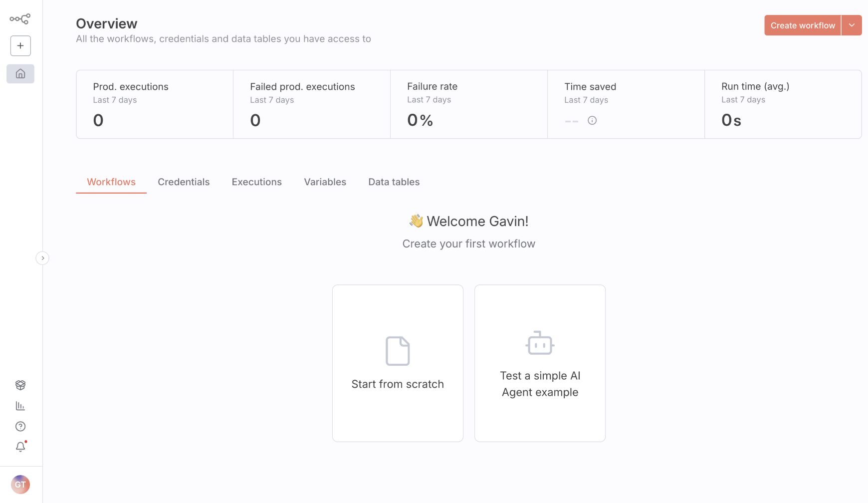The image size is (868, 503).
Task: Open the GT user avatar menu
Action: [20, 485]
